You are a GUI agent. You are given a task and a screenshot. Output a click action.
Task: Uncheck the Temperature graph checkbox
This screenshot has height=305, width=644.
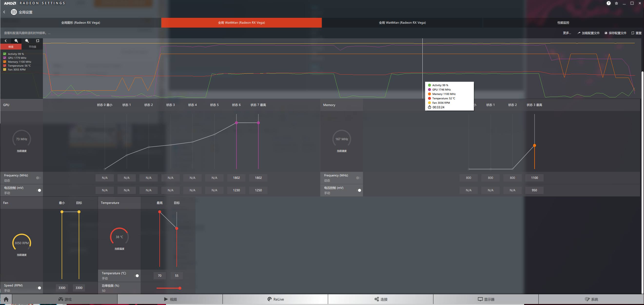pyautogui.click(x=4, y=66)
